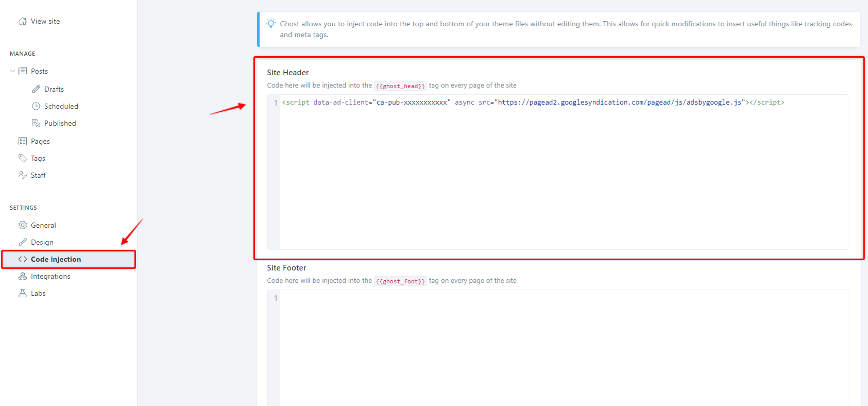Click the Labs flask icon
This screenshot has width=868, height=406.
pyautogui.click(x=23, y=293)
